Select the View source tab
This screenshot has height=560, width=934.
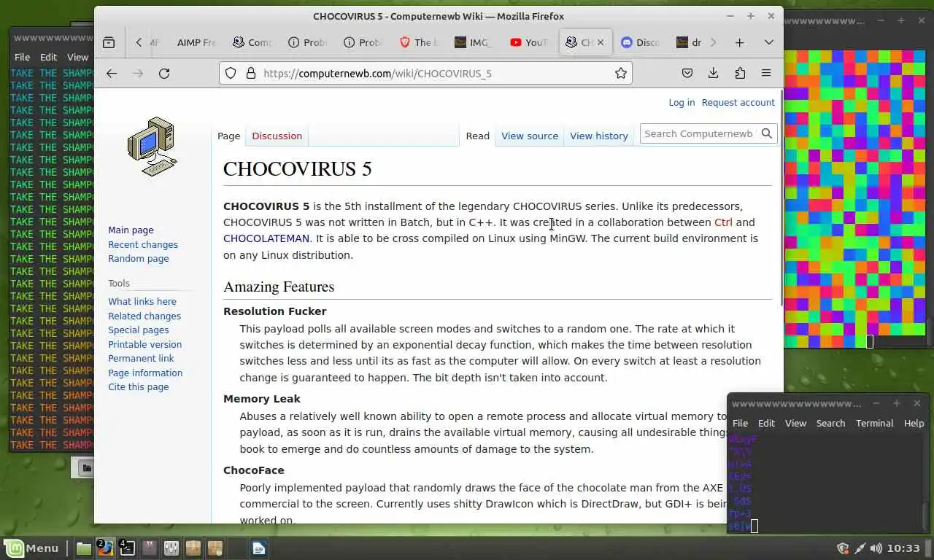click(x=530, y=136)
